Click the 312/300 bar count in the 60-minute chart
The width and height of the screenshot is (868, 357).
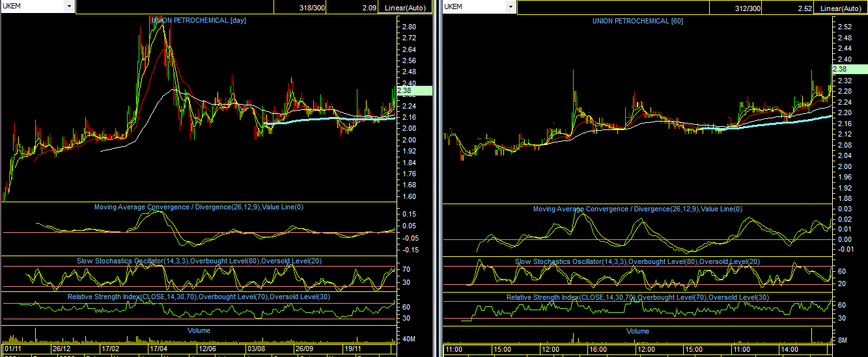748,8
